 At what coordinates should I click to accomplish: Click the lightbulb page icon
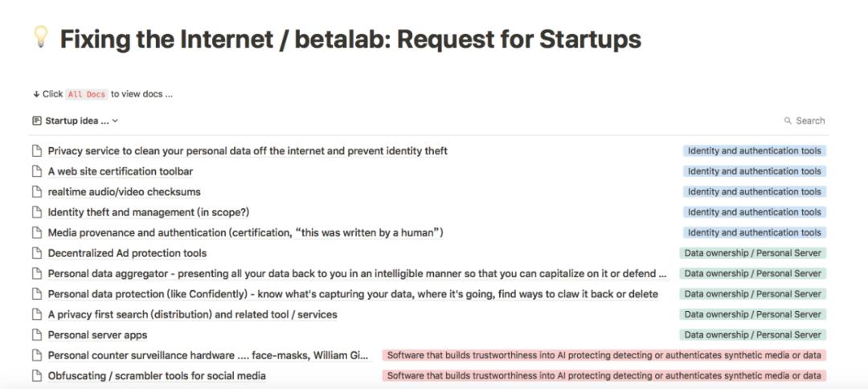click(40, 37)
